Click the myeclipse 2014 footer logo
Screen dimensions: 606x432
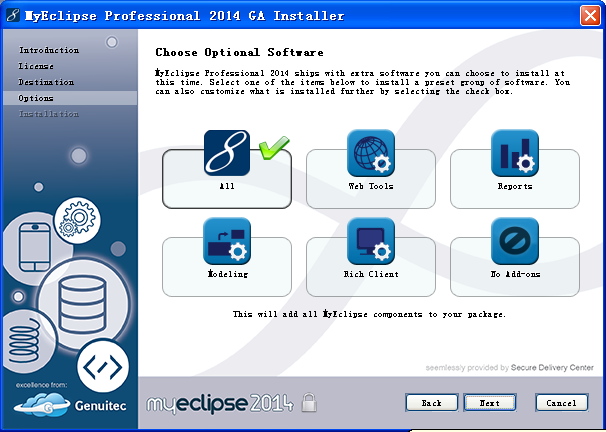pyautogui.click(x=220, y=403)
